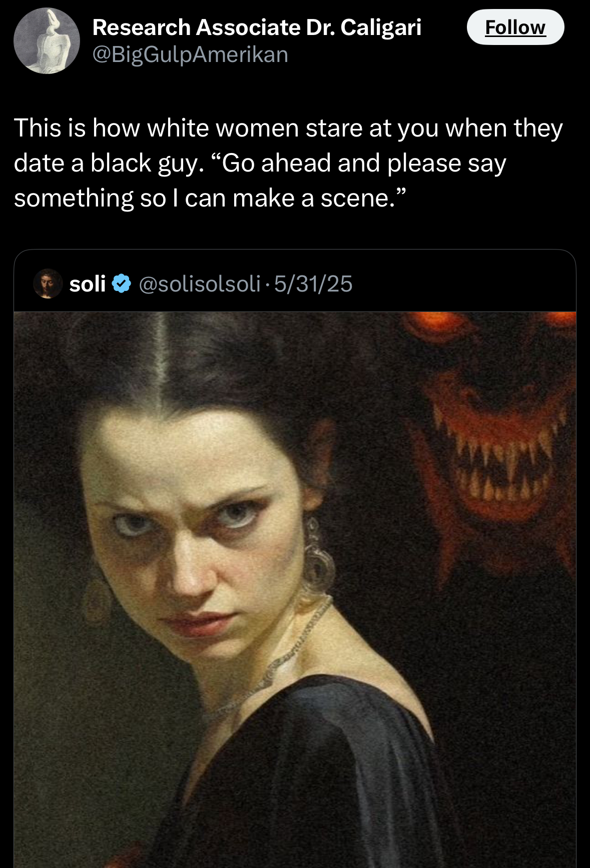The height and width of the screenshot is (868, 590).
Task: Click the 5/31/25 date stamp
Action: tap(313, 283)
